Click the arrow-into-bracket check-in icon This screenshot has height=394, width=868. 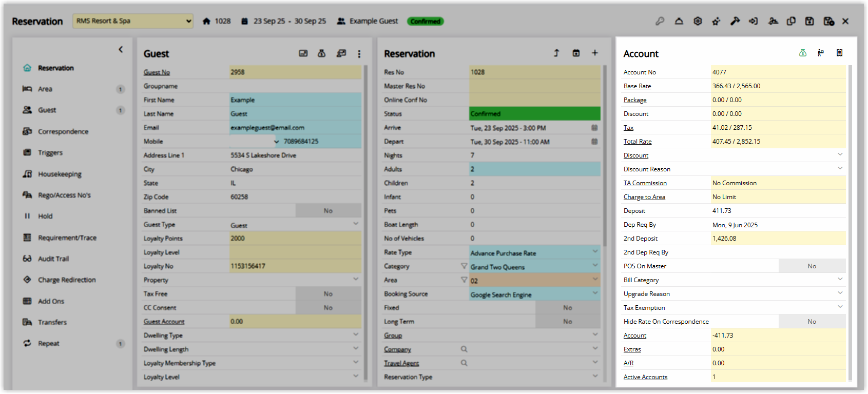pyautogui.click(x=754, y=21)
